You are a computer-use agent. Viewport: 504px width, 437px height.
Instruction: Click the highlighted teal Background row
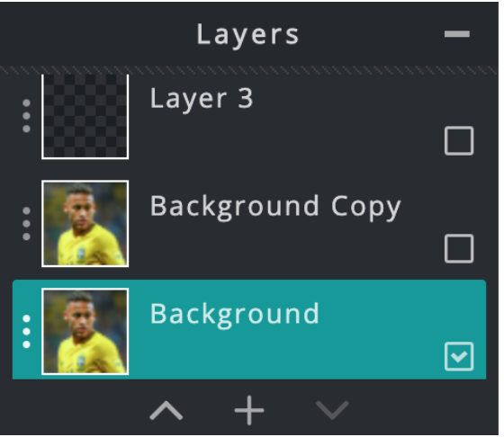[249, 329]
